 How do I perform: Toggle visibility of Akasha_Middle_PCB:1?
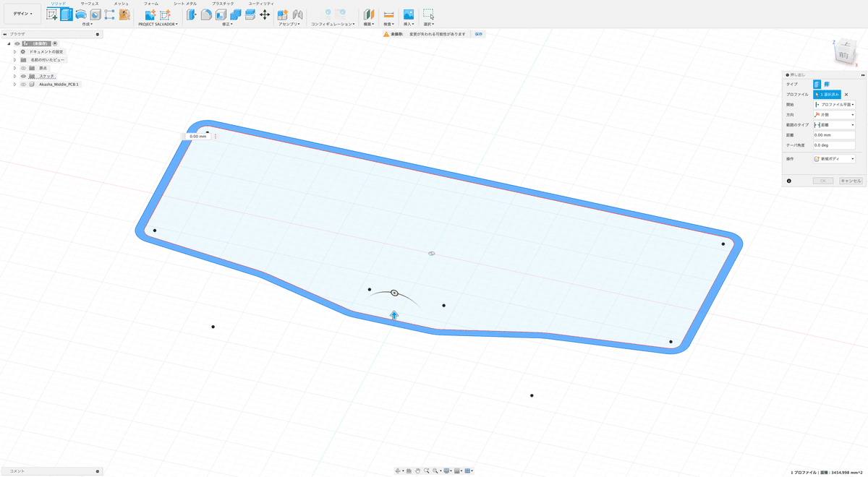(23, 85)
